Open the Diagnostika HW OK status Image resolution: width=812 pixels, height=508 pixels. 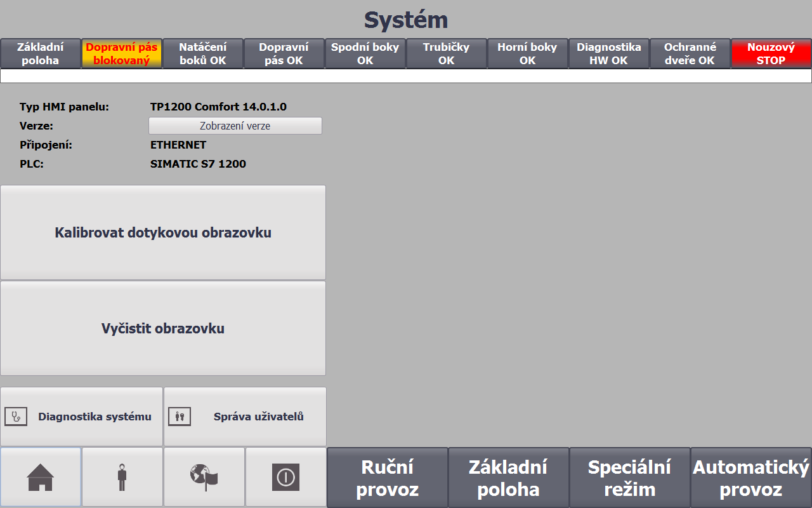tap(608, 54)
